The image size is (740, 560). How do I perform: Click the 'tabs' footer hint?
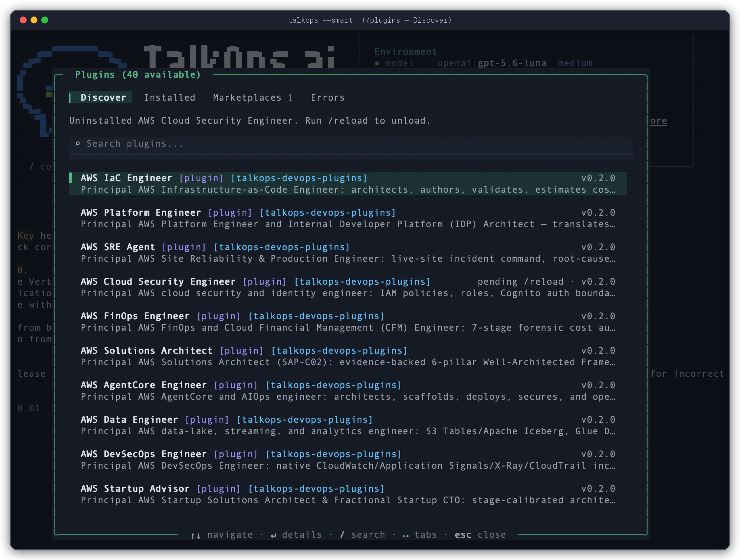[425, 534]
